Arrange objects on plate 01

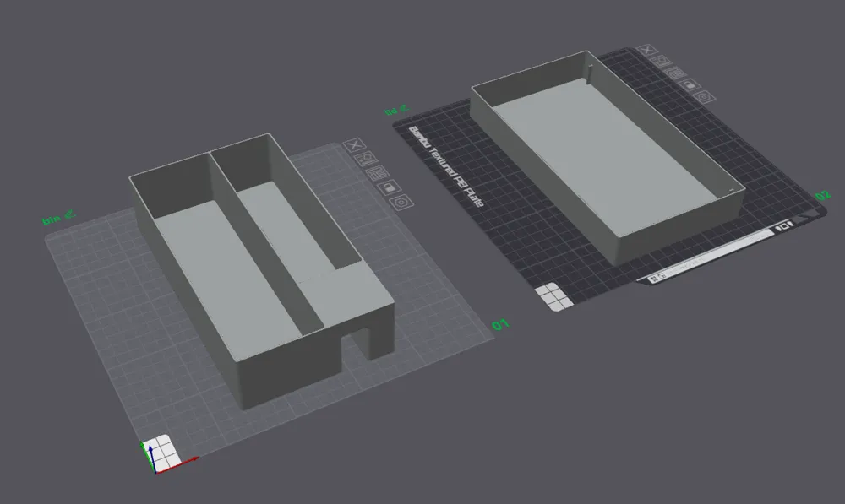[x=377, y=173]
